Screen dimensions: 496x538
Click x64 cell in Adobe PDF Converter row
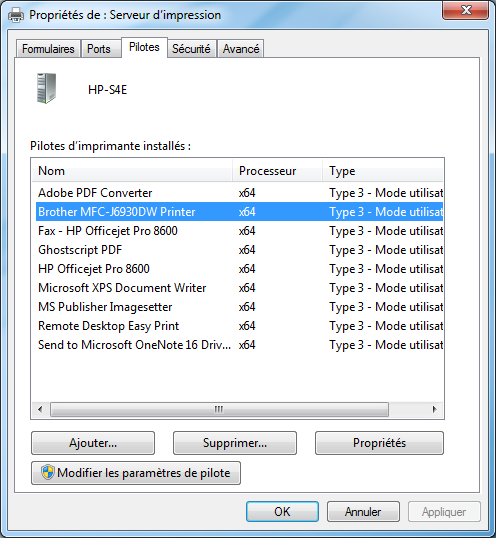(x=247, y=193)
